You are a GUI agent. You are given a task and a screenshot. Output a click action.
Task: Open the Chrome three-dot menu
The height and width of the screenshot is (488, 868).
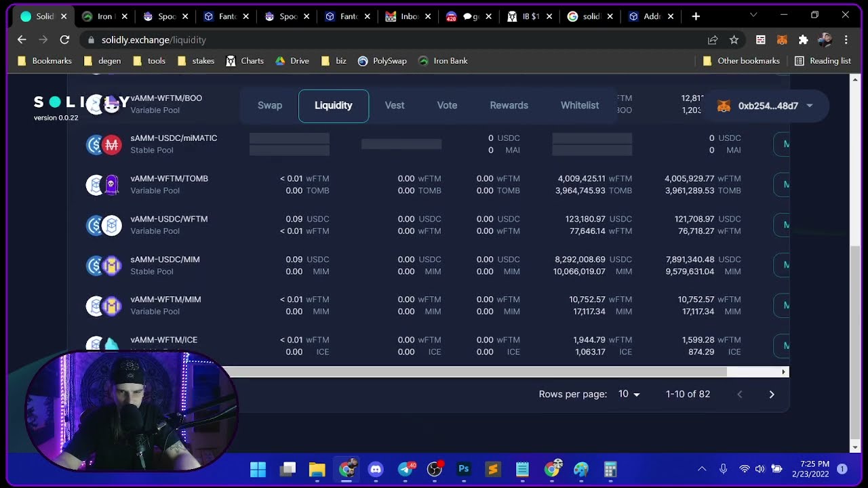click(x=846, y=40)
